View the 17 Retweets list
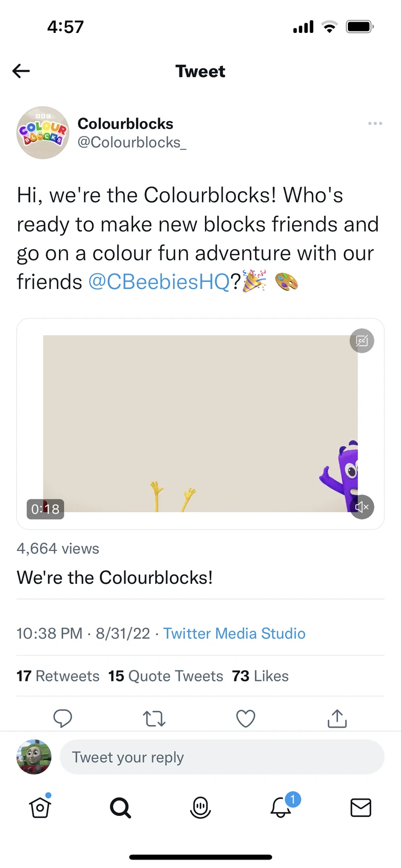Image resolution: width=401 pixels, height=868 pixels. (x=58, y=676)
